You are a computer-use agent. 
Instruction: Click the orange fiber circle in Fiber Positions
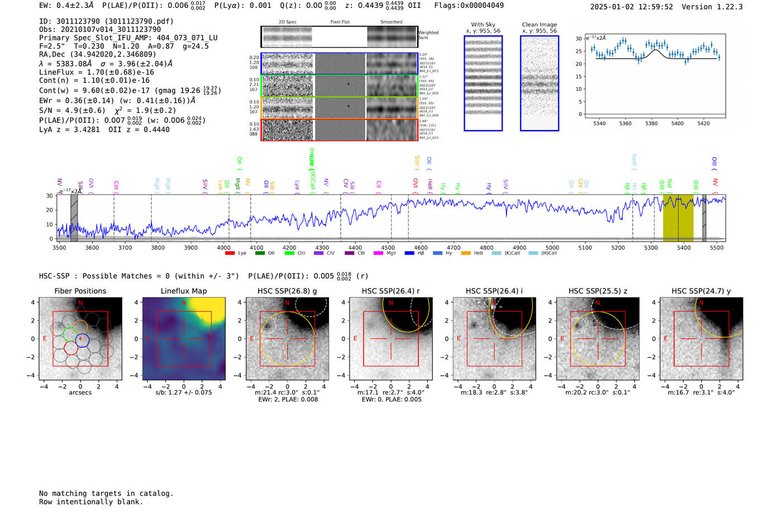pyautogui.click(x=81, y=327)
